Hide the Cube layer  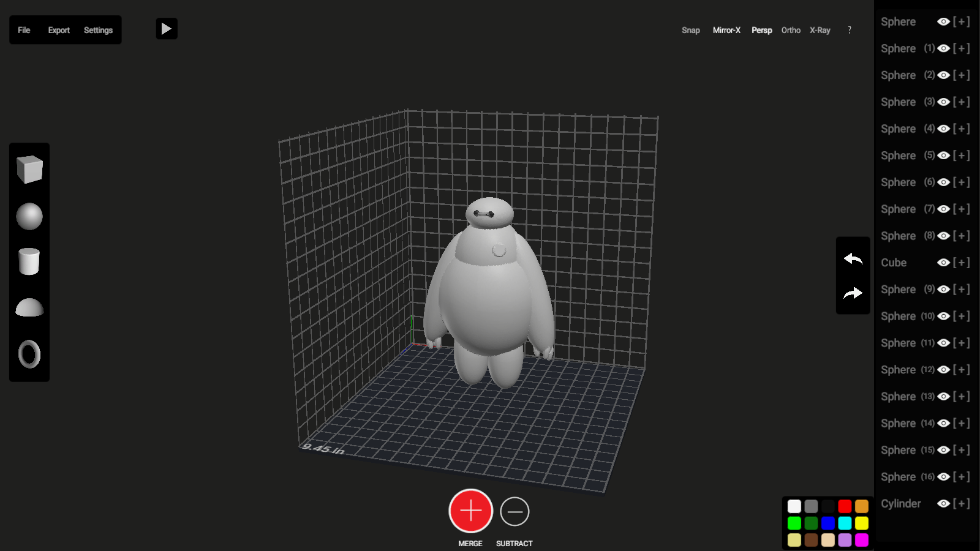coord(944,263)
